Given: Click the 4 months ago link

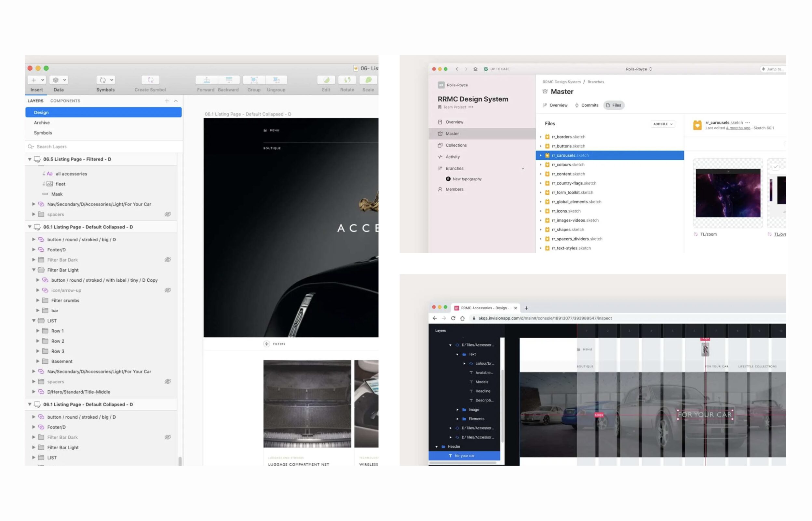Looking at the screenshot, I should 738,128.
